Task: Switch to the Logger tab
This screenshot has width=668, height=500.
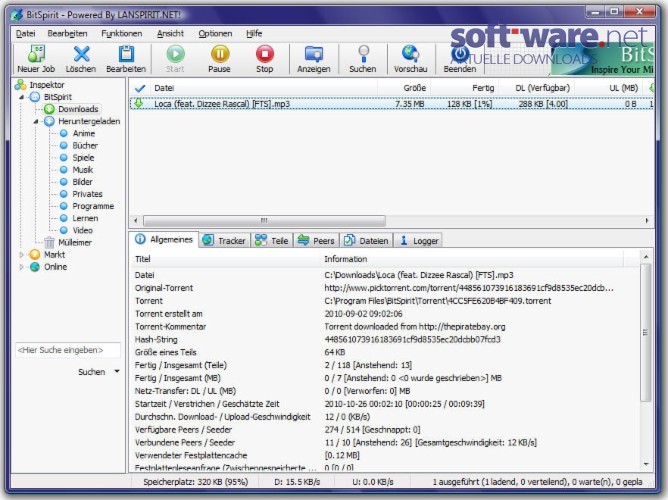Action: (x=419, y=241)
